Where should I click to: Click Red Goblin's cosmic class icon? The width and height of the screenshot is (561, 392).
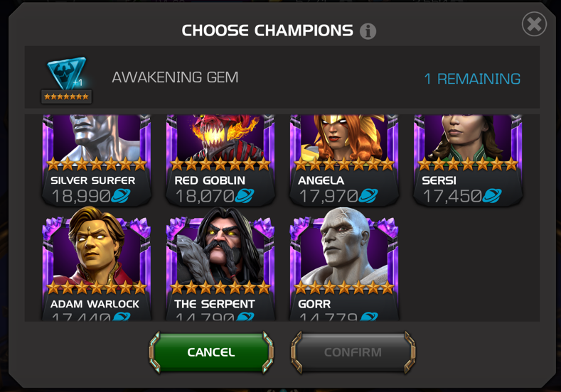(x=245, y=196)
